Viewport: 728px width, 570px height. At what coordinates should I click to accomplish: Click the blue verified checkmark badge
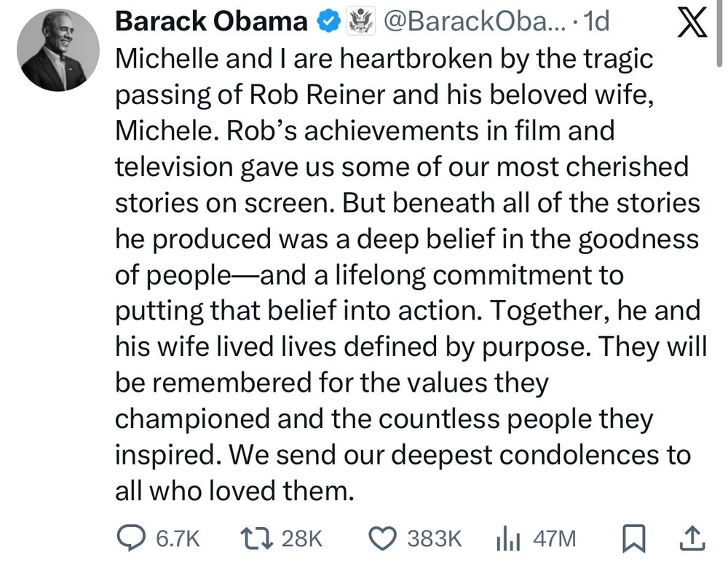point(328,23)
